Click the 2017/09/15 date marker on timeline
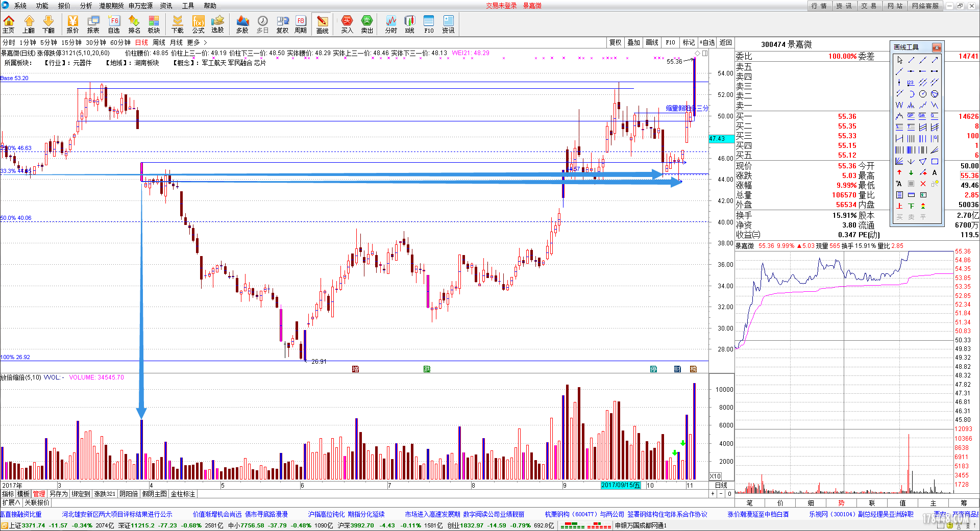980x531 pixels. pyautogui.click(x=621, y=485)
